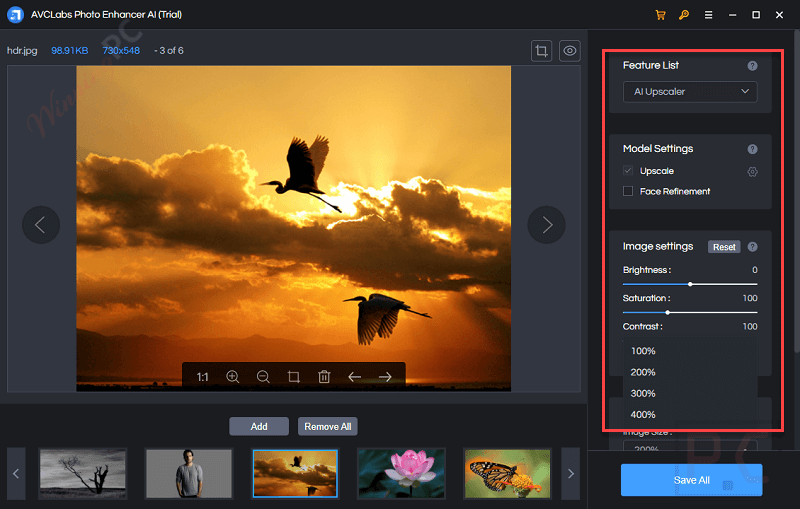
Task: Select the pink lotus thumbnail
Action: pyautogui.click(x=401, y=473)
